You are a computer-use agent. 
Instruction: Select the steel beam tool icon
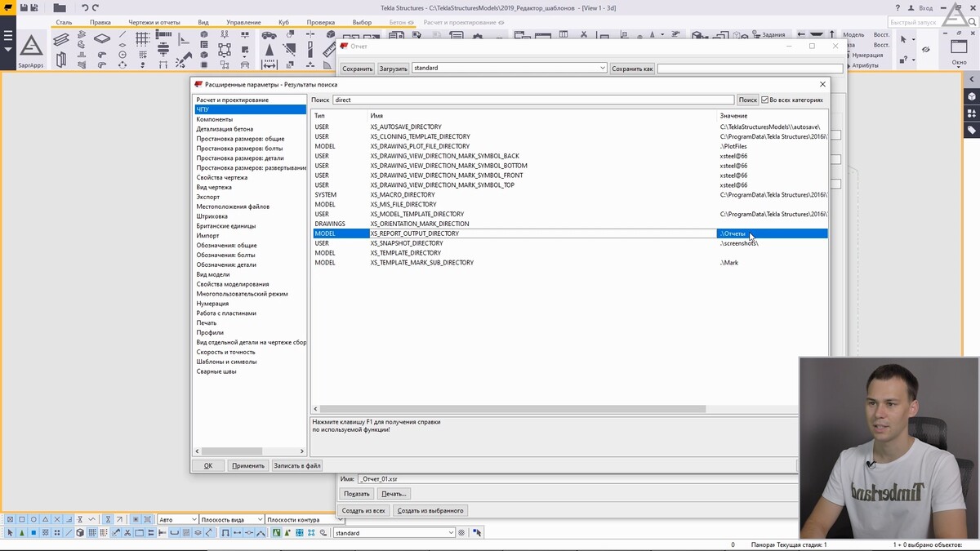pyautogui.click(x=61, y=39)
